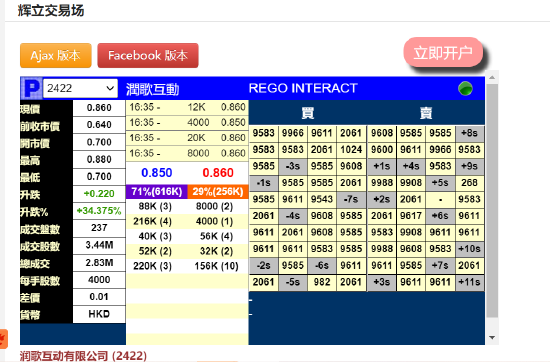Click the vertical scrollbar thumb
550x362 pixels.
click(x=492, y=200)
